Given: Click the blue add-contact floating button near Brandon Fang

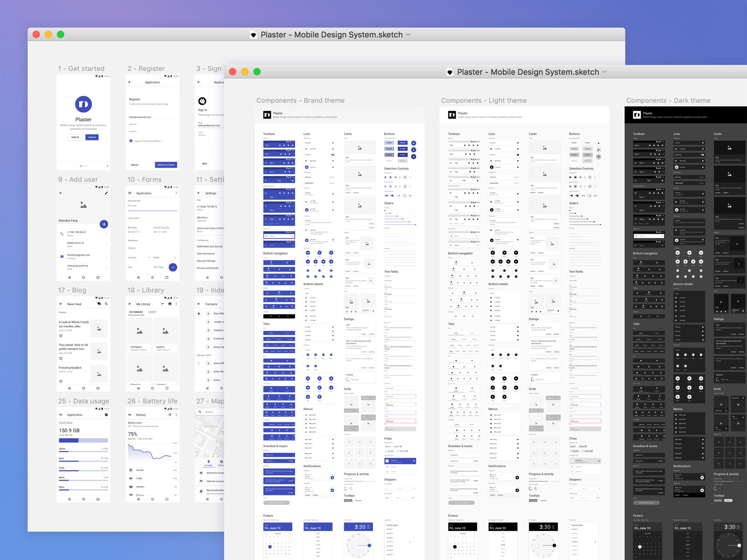Looking at the screenshot, I should [x=104, y=224].
